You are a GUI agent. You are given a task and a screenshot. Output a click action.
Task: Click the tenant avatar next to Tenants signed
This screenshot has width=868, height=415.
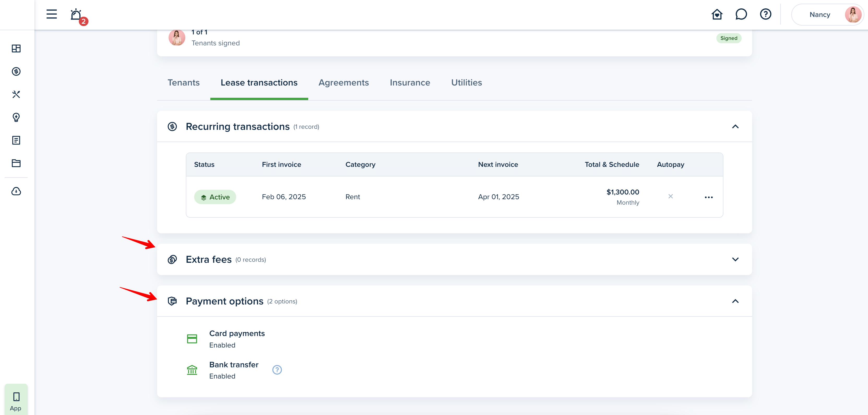point(177,37)
